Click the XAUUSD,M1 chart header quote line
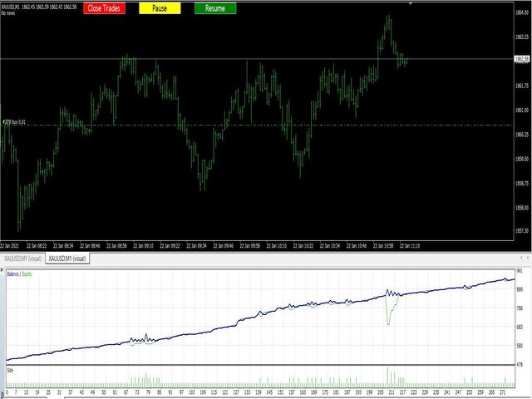 pos(39,7)
